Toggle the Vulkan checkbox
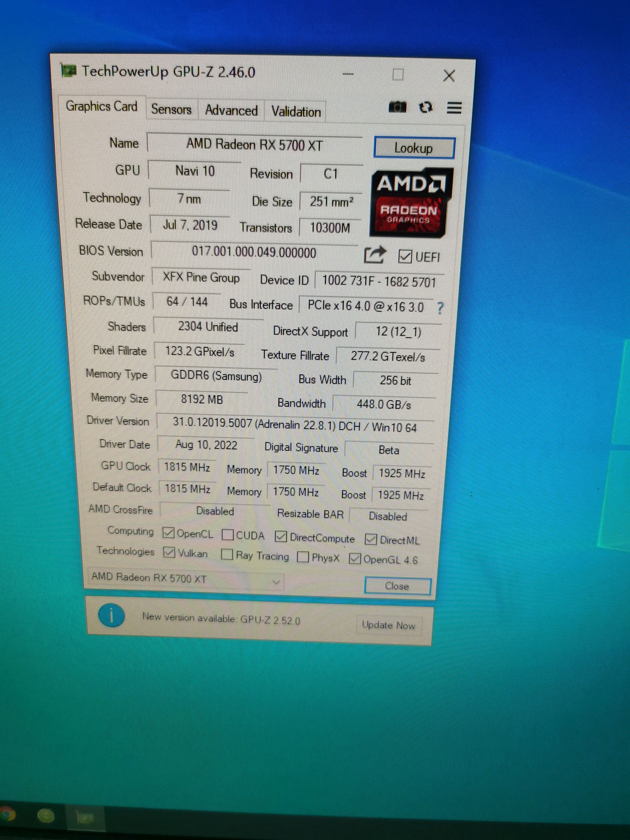The width and height of the screenshot is (630, 840). click(169, 552)
